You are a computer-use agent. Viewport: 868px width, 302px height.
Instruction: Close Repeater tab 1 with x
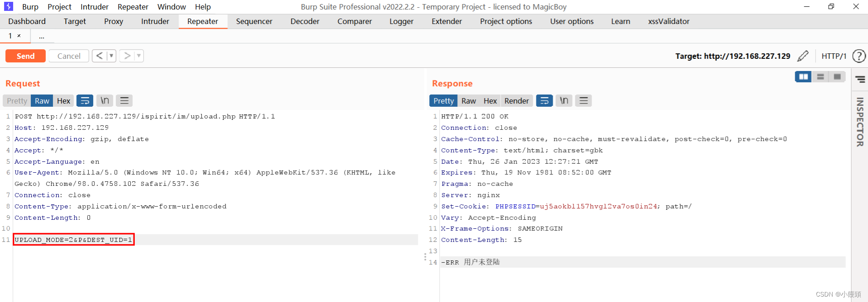tap(19, 36)
